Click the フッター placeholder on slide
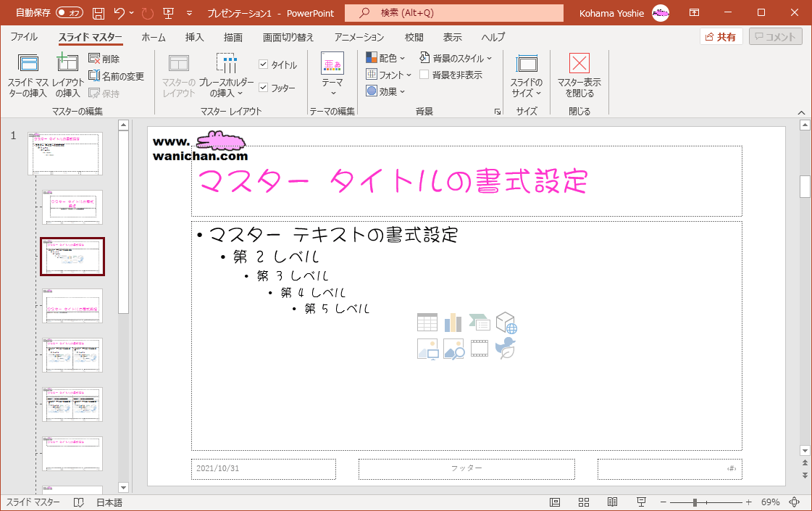This screenshot has width=812, height=511. [x=466, y=468]
